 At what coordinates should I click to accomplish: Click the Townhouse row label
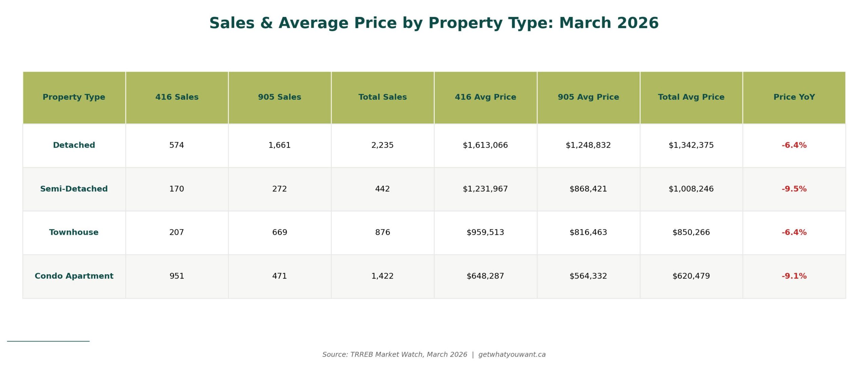pos(74,232)
